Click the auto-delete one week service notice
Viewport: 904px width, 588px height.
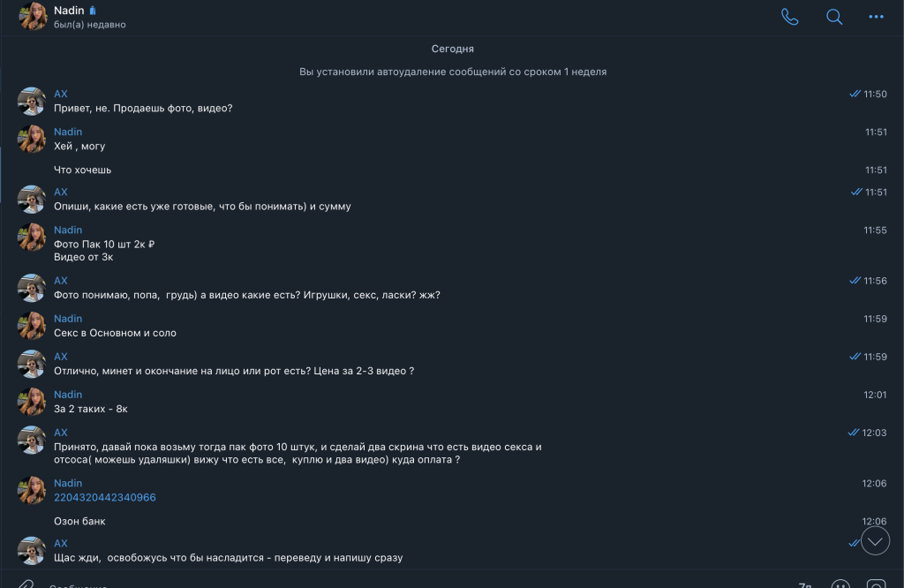[x=452, y=72]
